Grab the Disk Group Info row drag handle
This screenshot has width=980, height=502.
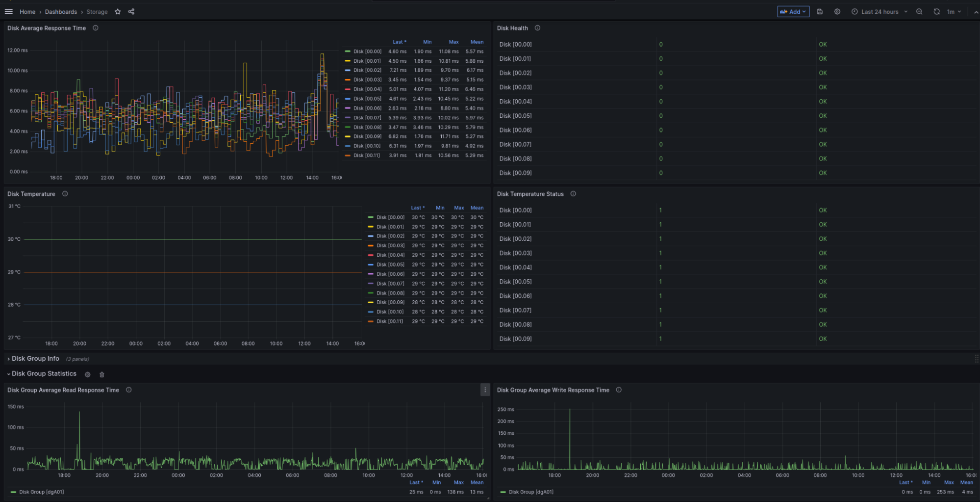click(976, 359)
